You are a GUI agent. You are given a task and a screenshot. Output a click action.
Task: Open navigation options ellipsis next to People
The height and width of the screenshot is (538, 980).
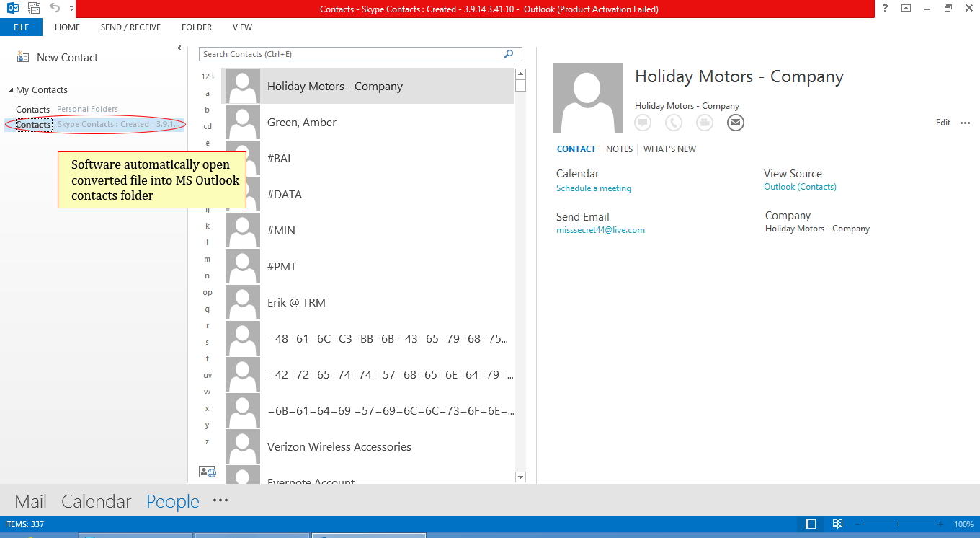[220, 500]
